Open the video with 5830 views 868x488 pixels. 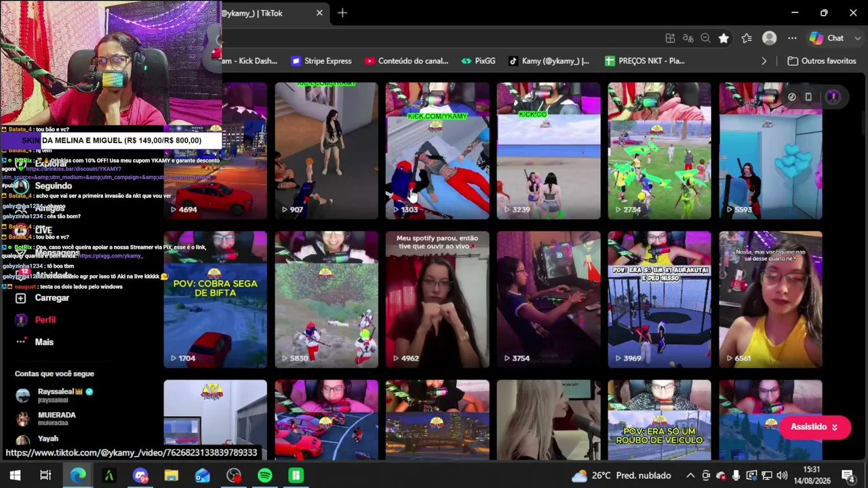(326, 300)
